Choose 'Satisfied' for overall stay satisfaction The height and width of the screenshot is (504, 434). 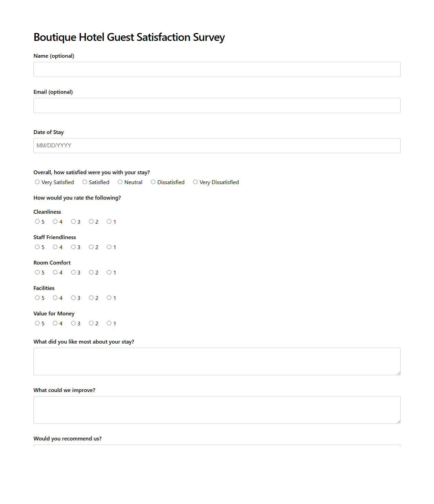pyautogui.click(x=85, y=182)
